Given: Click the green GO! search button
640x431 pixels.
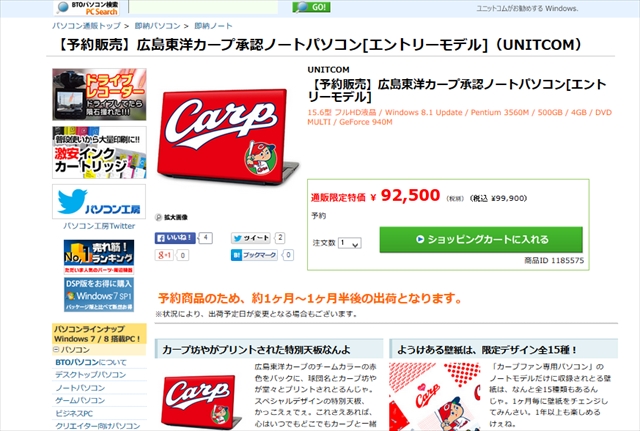Looking at the screenshot, I should 311,7.
